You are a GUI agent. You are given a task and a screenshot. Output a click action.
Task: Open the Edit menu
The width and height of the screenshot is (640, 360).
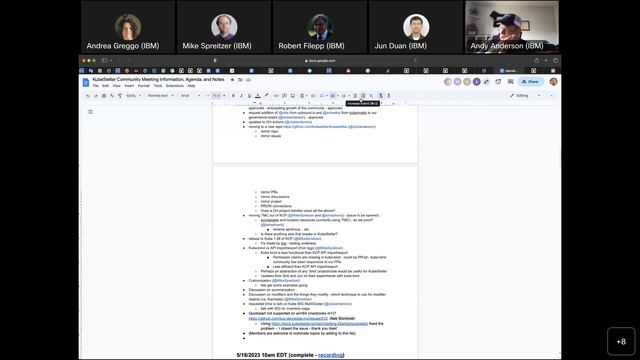[x=106, y=86]
